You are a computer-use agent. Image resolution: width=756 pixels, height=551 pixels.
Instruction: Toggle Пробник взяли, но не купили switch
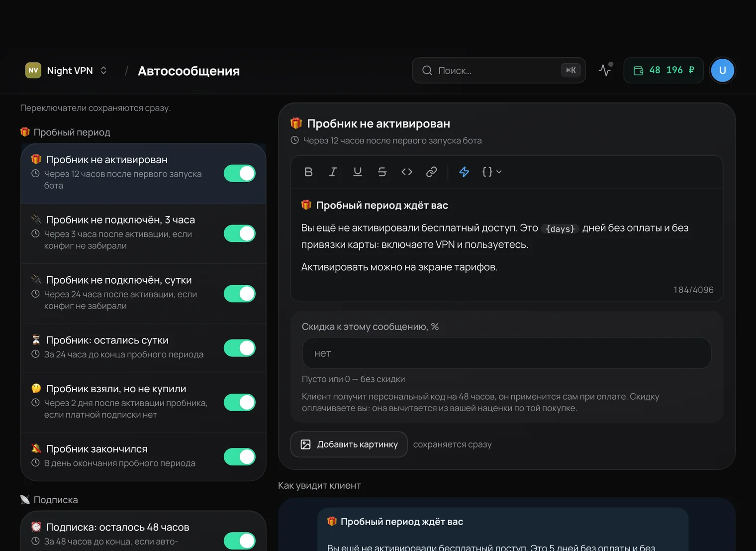[x=240, y=402]
